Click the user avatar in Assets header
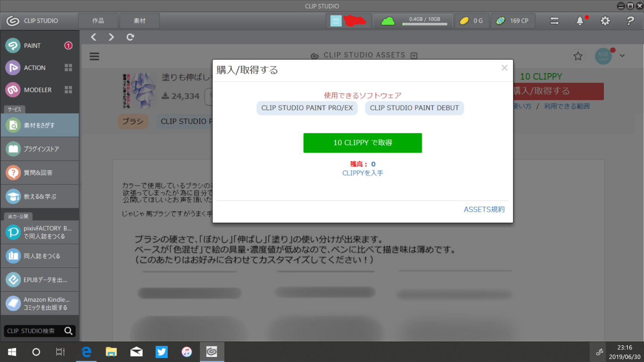 pos(603,56)
